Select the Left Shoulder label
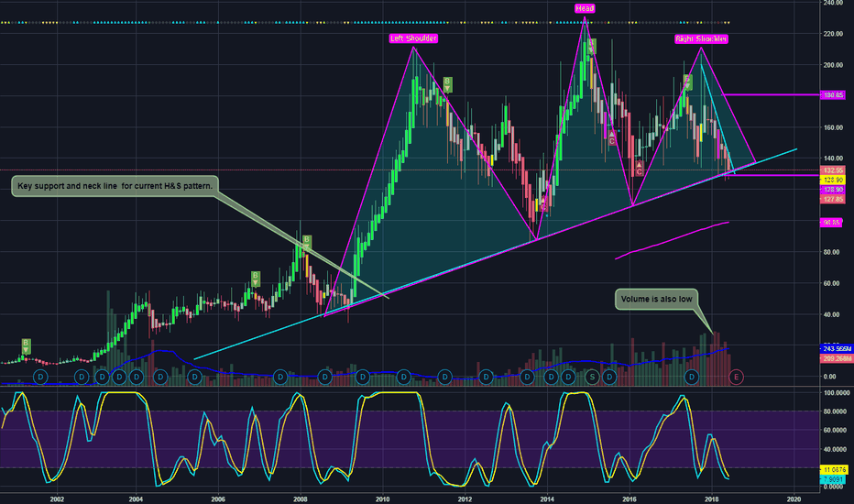Viewport: 854px width, 504px height. point(413,38)
